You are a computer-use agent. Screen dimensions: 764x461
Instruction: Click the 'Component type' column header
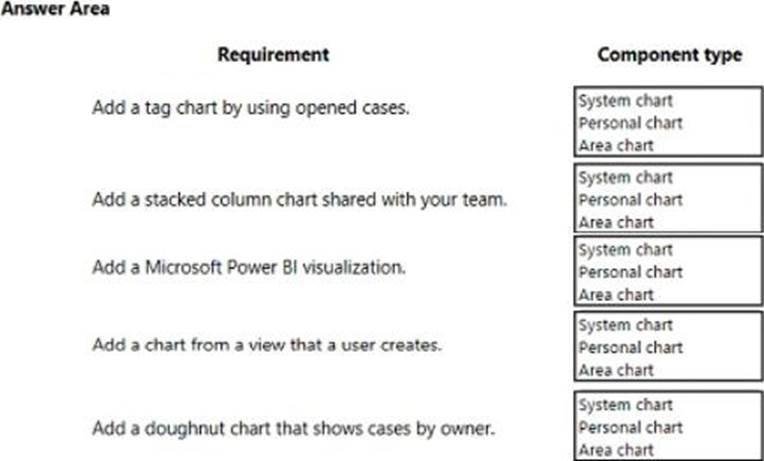pos(669,54)
